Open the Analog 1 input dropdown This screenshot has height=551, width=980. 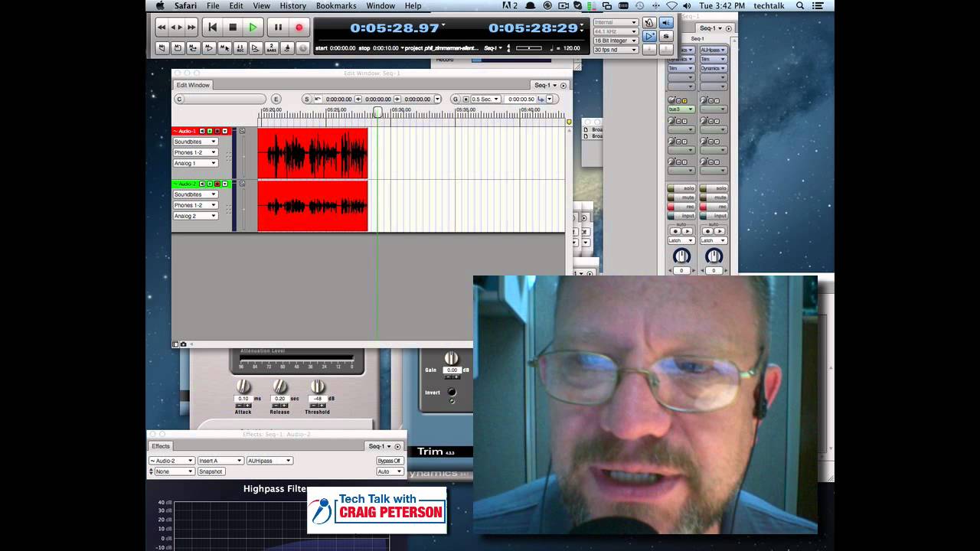(195, 163)
